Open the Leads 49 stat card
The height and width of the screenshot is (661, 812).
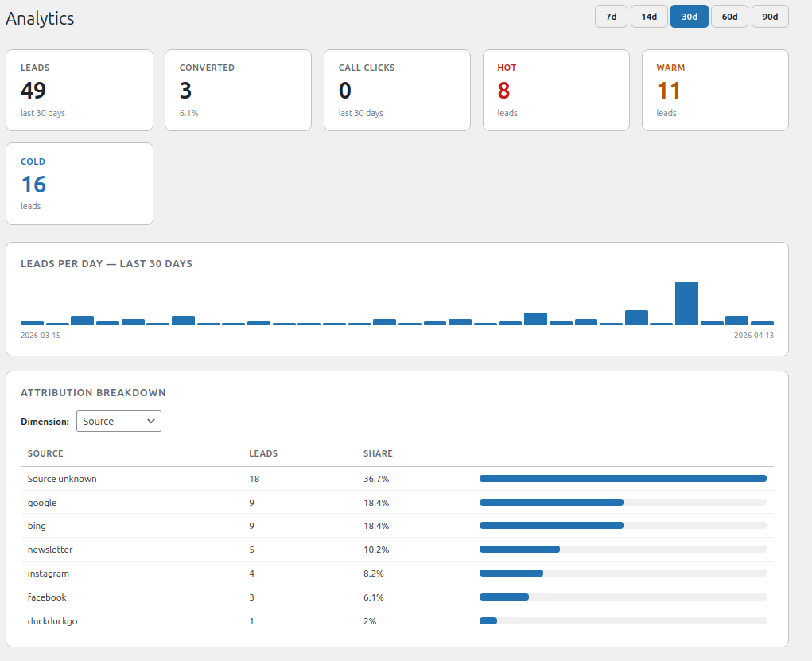click(x=80, y=90)
